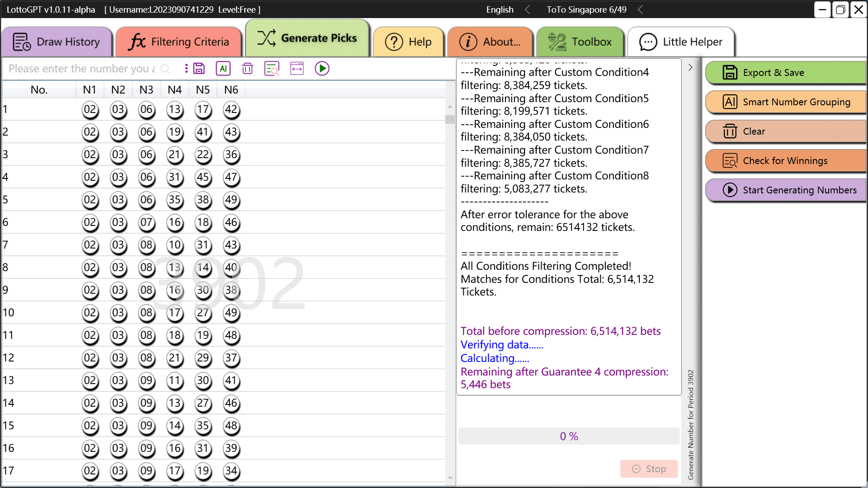Viewport: 868px width, 488px height.
Task: Collapse the log panel with the chevron
Action: pyautogui.click(x=690, y=67)
